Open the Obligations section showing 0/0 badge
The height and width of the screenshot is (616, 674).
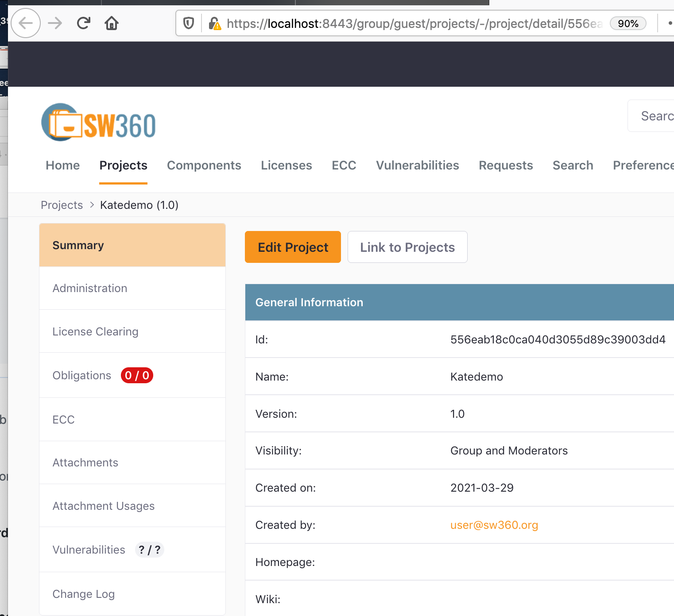pos(82,375)
